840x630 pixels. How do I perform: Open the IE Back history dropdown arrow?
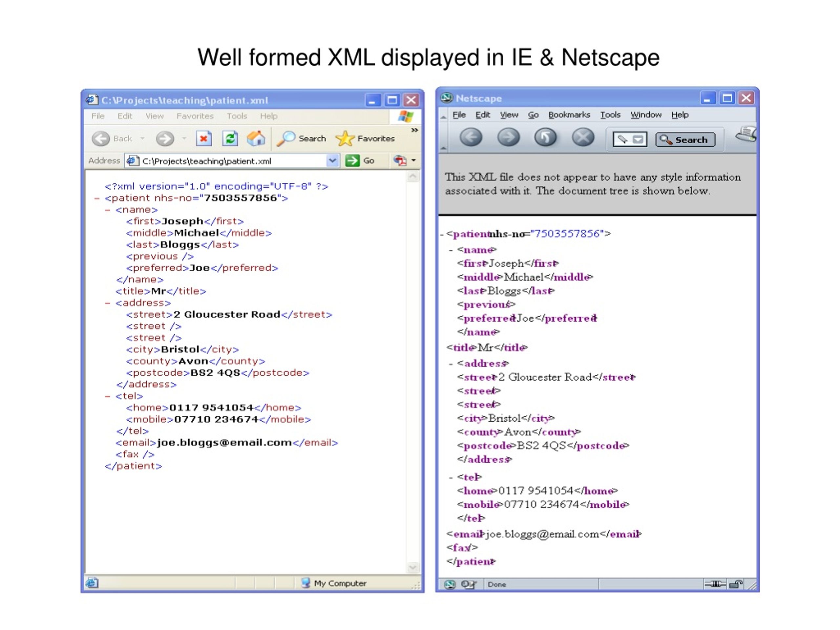click(x=142, y=138)
